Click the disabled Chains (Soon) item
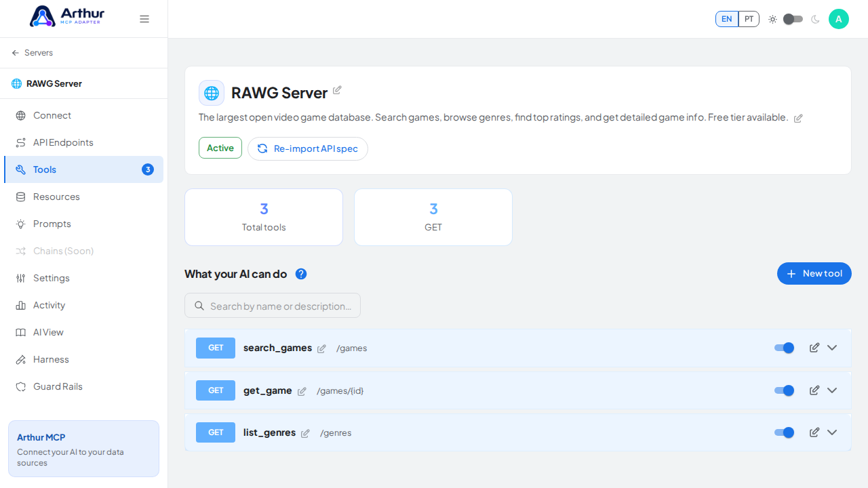The image size is (868, 488). pos(83,251)
